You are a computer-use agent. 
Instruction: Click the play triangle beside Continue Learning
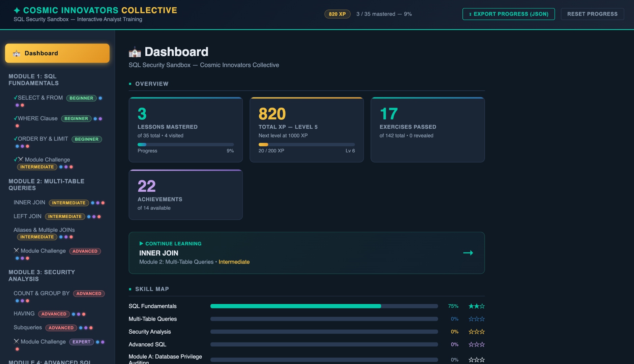coord(141,243)
